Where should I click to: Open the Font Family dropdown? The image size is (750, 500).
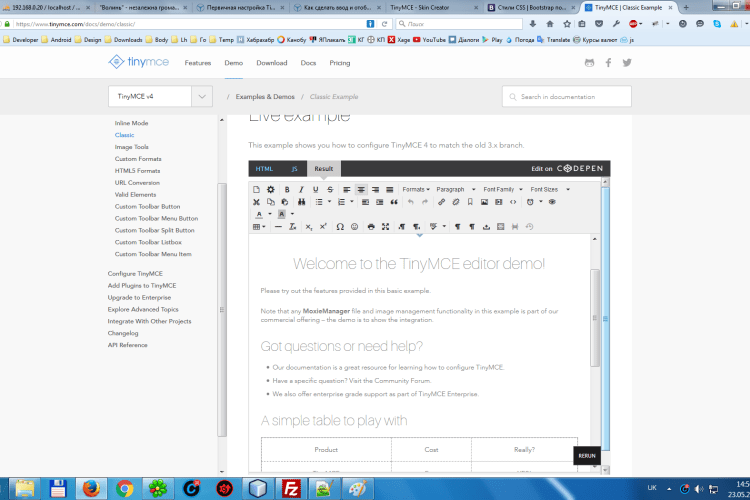coord(503,189)
